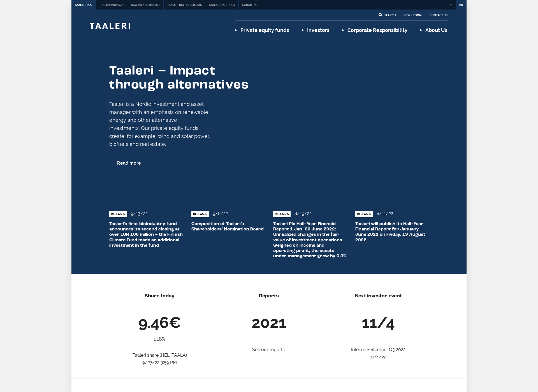Click the arrow icon next to Private equity funds

[236, 30]
